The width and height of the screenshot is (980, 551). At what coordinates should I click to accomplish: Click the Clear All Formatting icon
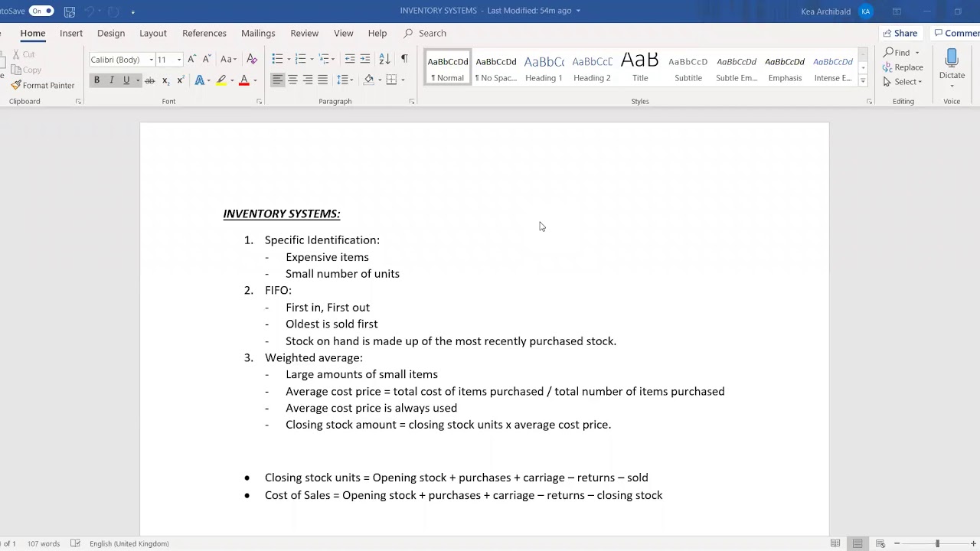(252, 59)
